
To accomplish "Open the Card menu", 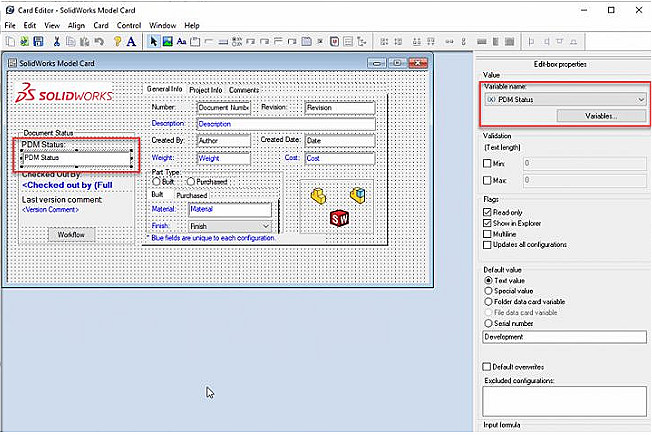I will click(101, 25).
